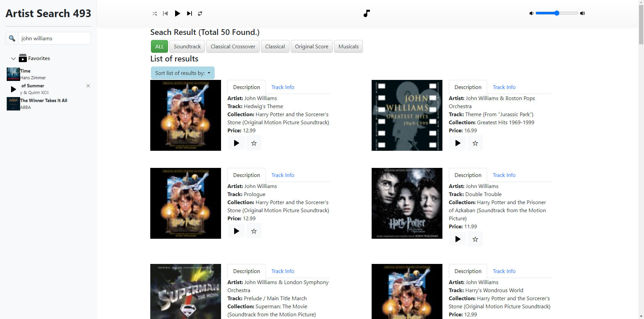Click the Favorites playlist icon
Screen dimensions: 644x319
click(x=23, y=58)
